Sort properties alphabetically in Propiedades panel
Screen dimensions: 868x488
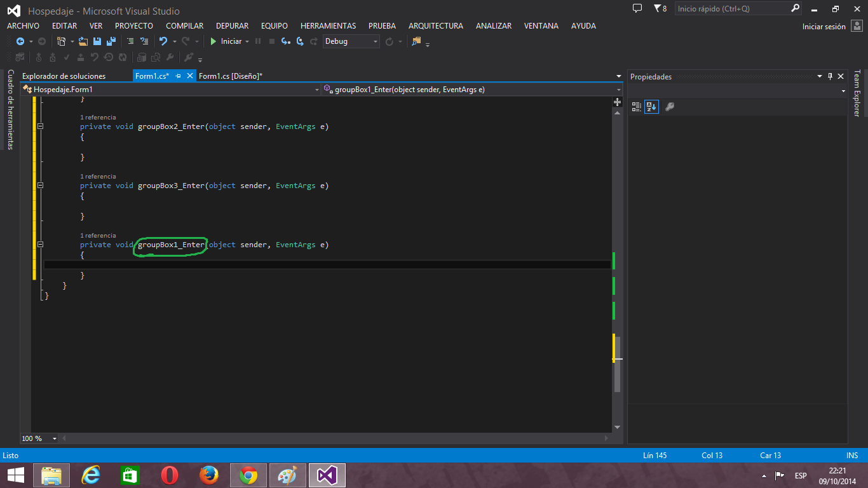651,106
